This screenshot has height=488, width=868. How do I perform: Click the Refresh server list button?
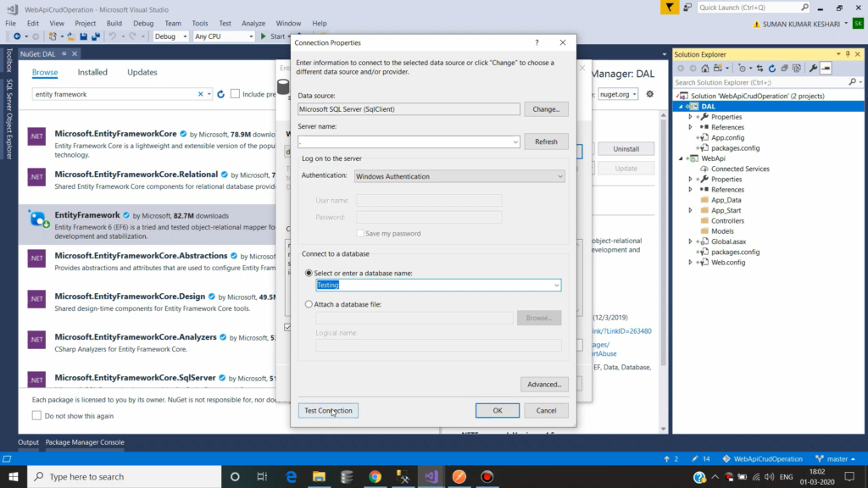point(546,141)
